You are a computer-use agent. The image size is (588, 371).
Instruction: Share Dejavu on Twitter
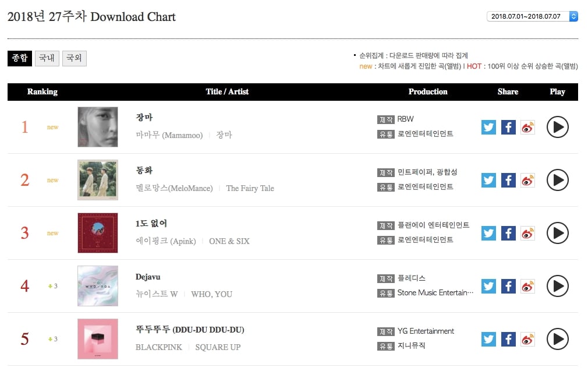point(489,286)
